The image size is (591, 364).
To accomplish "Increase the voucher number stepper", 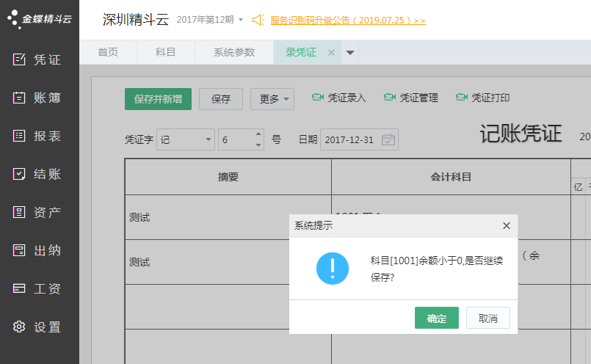I will click(258, 134).
